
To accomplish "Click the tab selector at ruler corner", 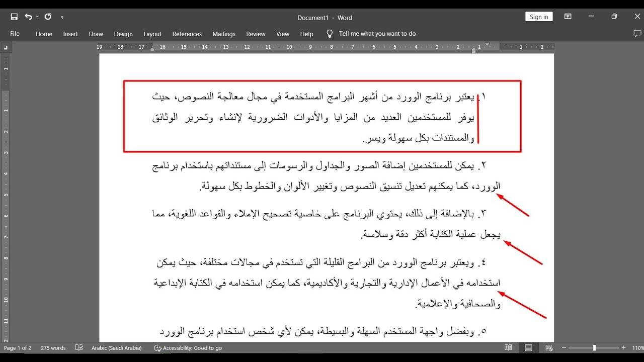I will click(x=6, y=47).
